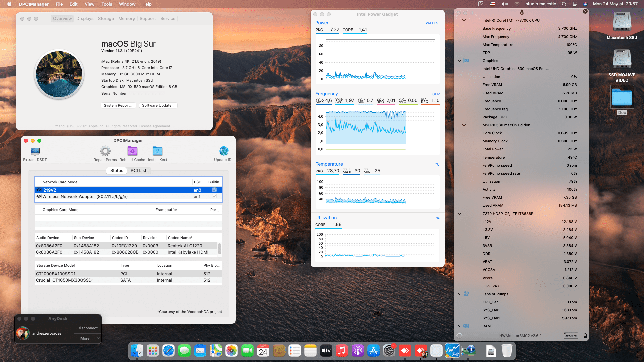
Task: Collapse the Intel Core i7-8700K CPU section
Action: pyautogui.click(x=464, y=20)
